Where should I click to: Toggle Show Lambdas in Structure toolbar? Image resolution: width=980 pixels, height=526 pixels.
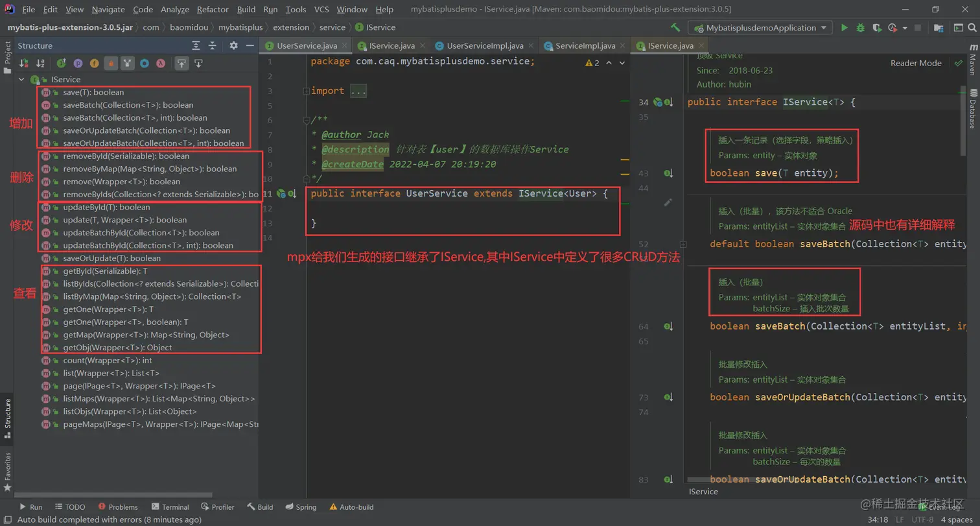tap(161, 63)
